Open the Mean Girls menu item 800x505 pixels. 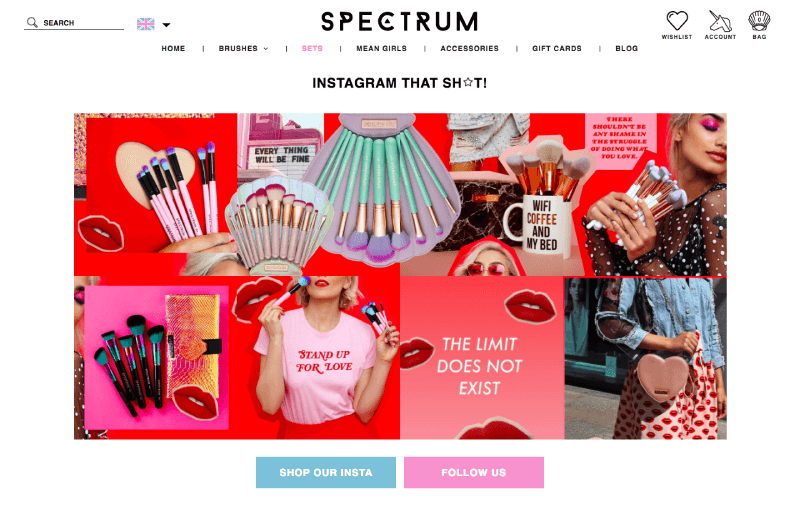pos(382,48)
